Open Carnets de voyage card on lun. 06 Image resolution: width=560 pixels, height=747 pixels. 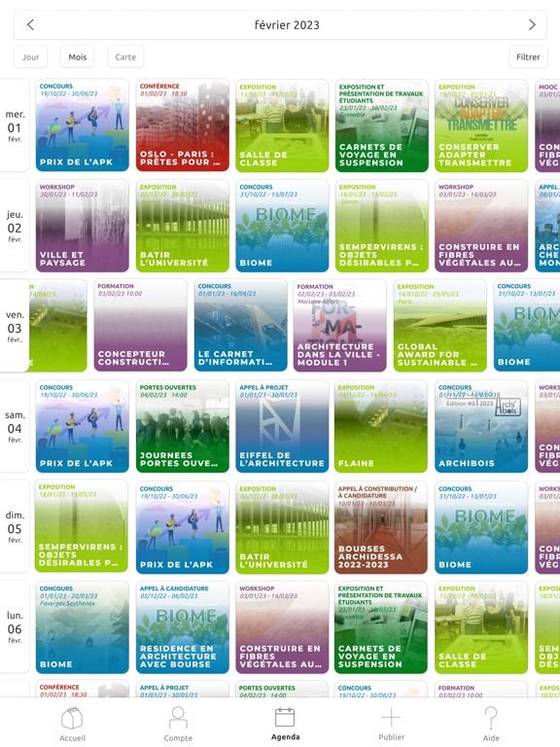click(x=381, y=627)
